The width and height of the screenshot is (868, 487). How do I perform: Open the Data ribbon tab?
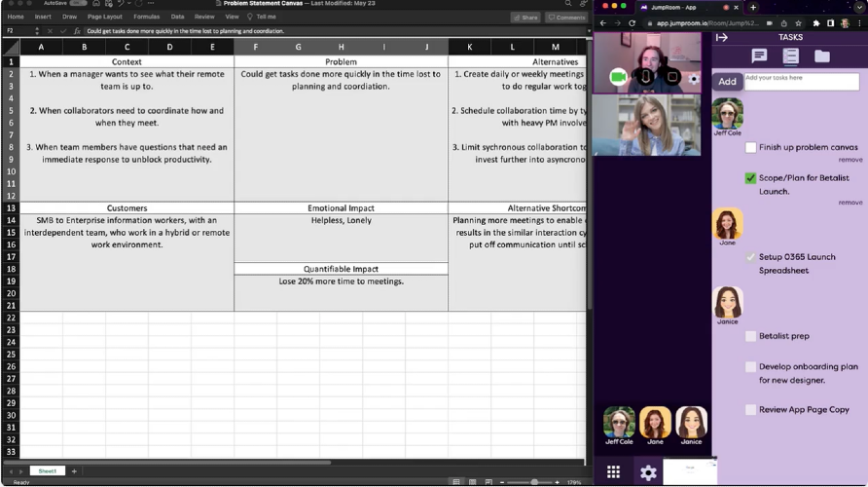177,17
